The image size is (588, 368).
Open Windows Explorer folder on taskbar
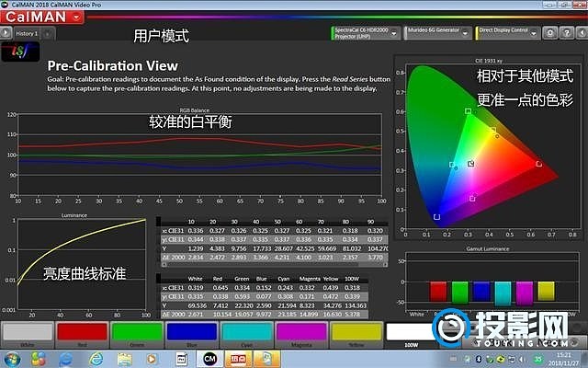(124, 359)
